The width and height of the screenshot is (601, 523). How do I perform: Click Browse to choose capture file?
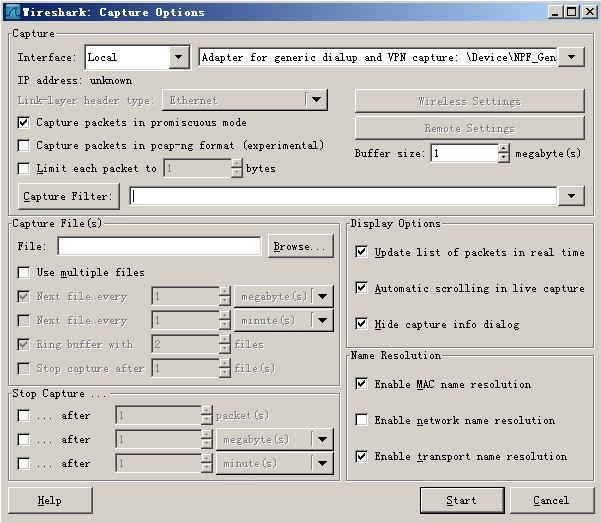[x=301, y=246]
